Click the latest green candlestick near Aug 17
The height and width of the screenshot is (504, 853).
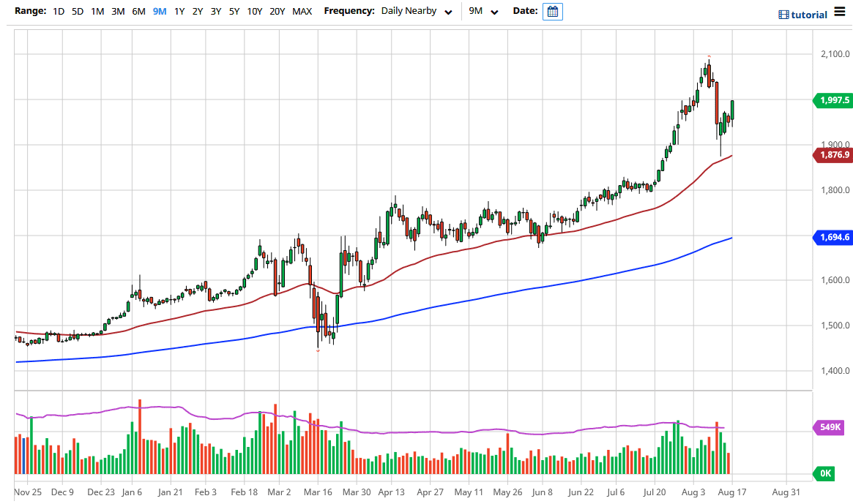click(x=732, y=110)
